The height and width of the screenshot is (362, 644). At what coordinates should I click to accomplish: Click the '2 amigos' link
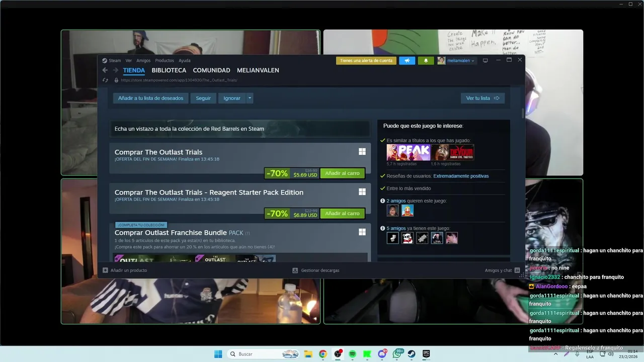tap(396, 201)
